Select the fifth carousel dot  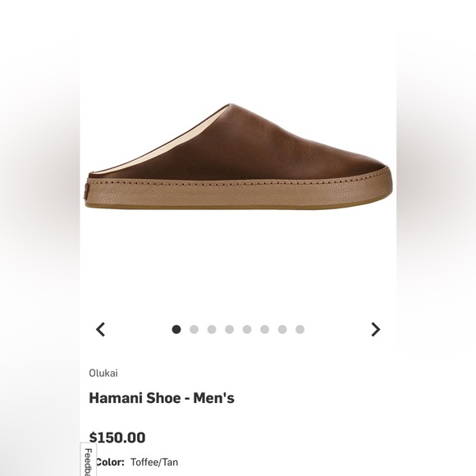pyautogui.click(x=247, y=329)
